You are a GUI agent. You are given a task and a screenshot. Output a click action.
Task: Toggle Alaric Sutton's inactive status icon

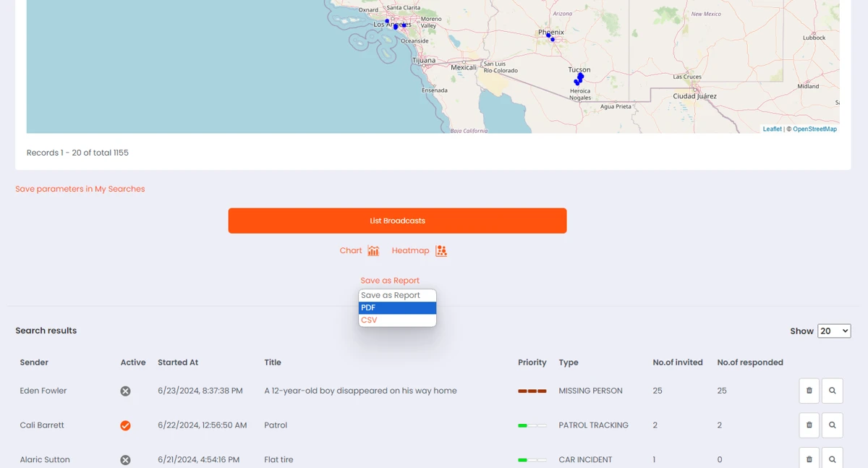(125, 460)
